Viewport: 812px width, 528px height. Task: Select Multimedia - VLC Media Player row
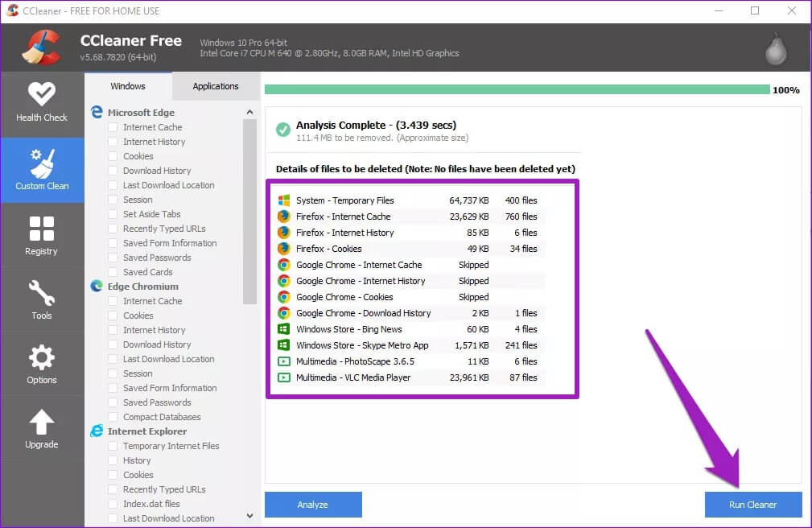click(x=410, y=377)
